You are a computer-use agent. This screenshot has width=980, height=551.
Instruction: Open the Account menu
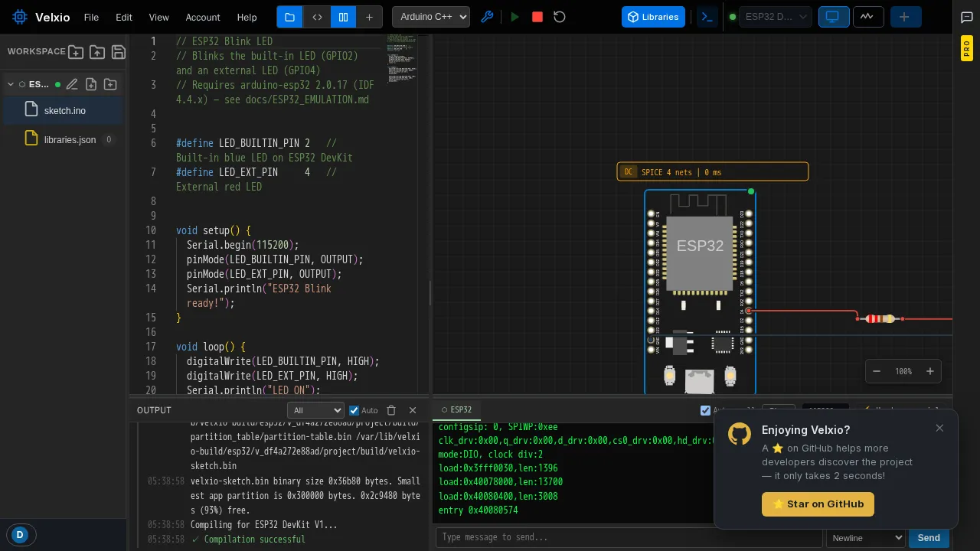click(203, 17)
